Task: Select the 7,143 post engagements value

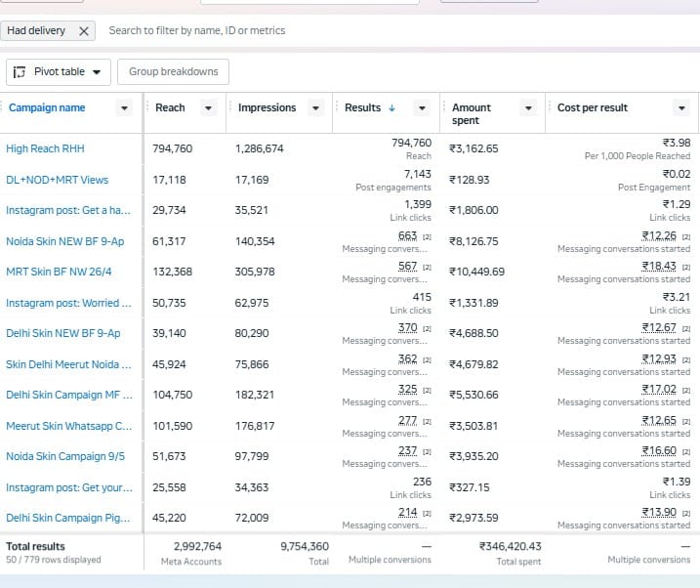Action: pyautogui.click(x=418, y=174)
